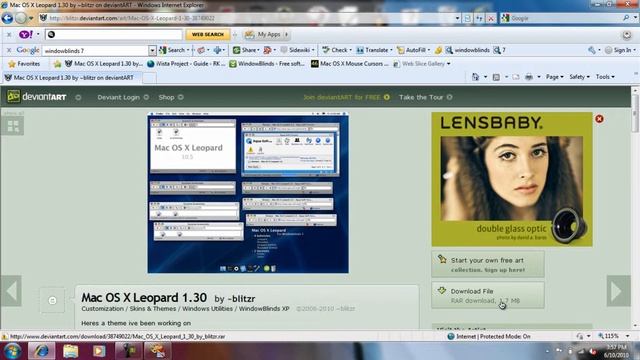Image resolution: width=640 pixels, height=360 pixels.
Task: Click the Yahoo toolbar search field
Action: pos(114,34)
